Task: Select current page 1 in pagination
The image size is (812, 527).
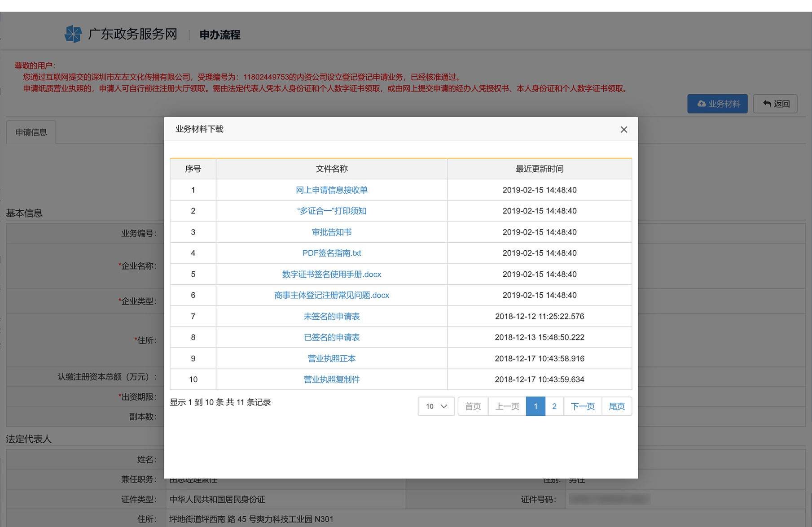Action: tap(535, 406)
